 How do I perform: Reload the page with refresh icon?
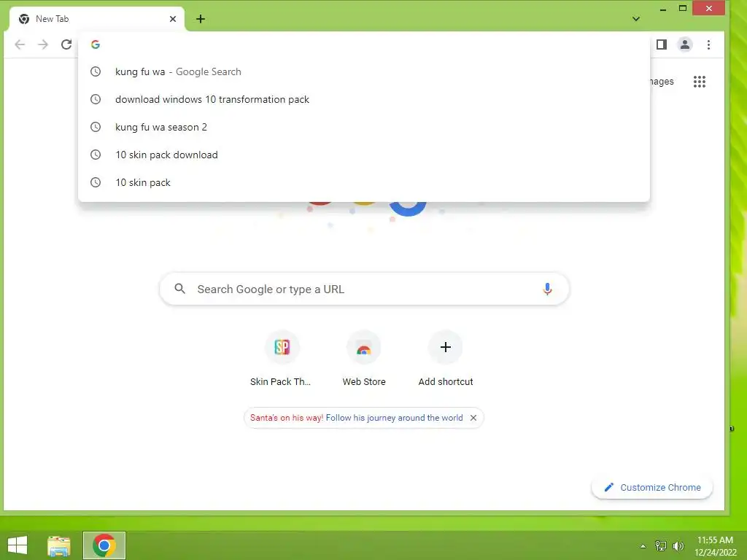tap(66, 44)
